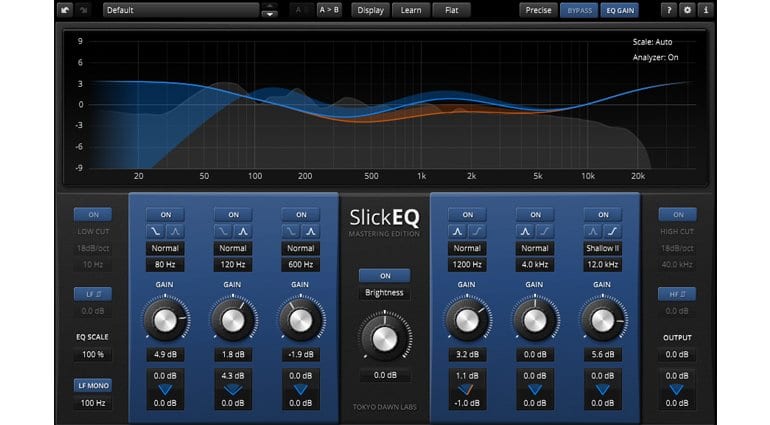This screenshot has height=425, width=770.
Task: Select low shelf shape for 600 Hz band
Action: 291,231
